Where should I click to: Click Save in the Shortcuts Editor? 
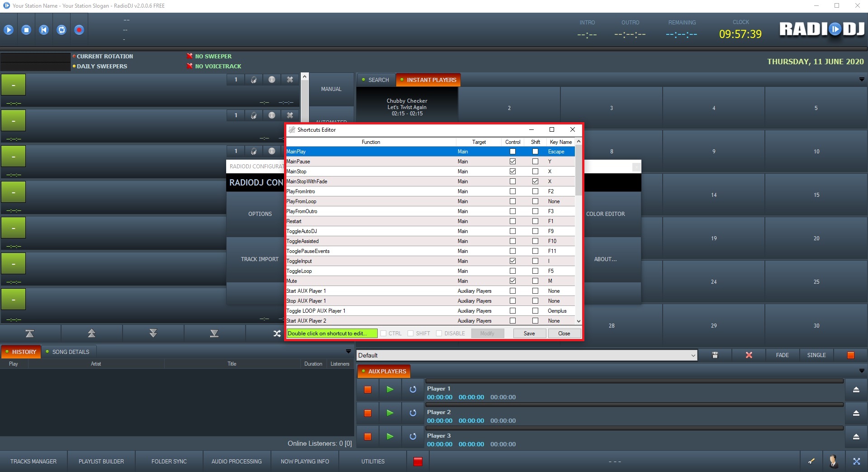pos(529,334)
